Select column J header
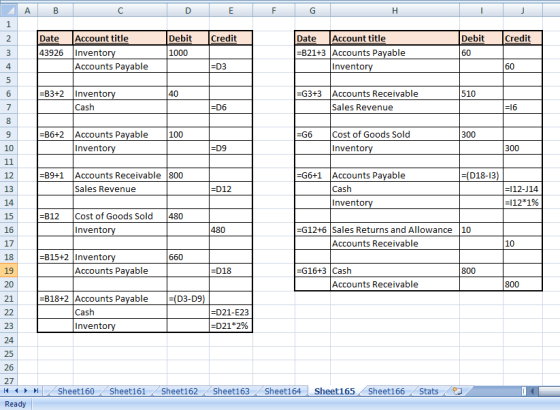560x410 pixels. pyautogui.click(x=522, y=11)
